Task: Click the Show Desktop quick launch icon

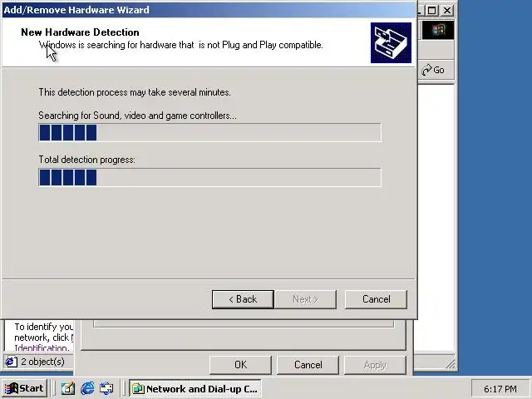Action: coord(68,388)
